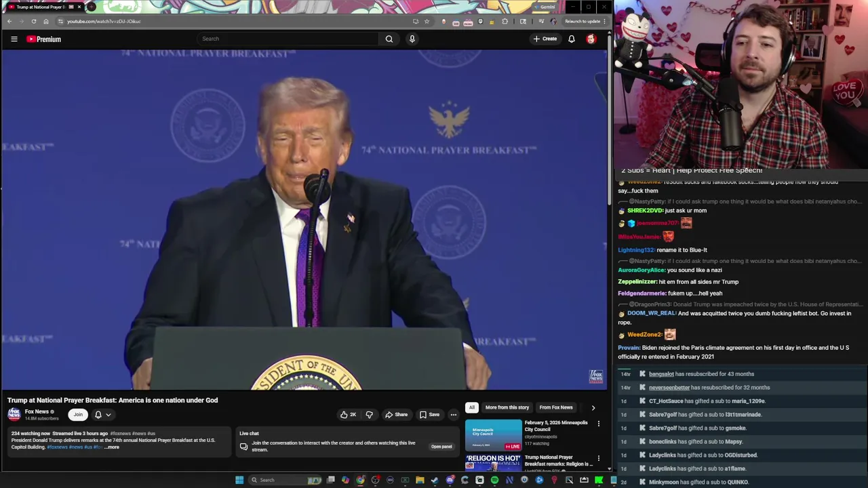Click the Open panel live chat button

[x=441, y=447]
